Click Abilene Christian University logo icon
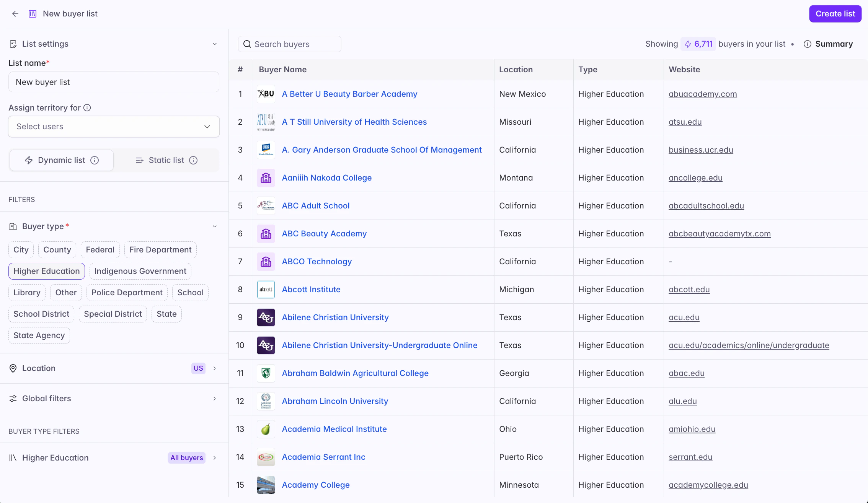The width and height of the screenshot is (868, 503). click(x=266, y=317)
